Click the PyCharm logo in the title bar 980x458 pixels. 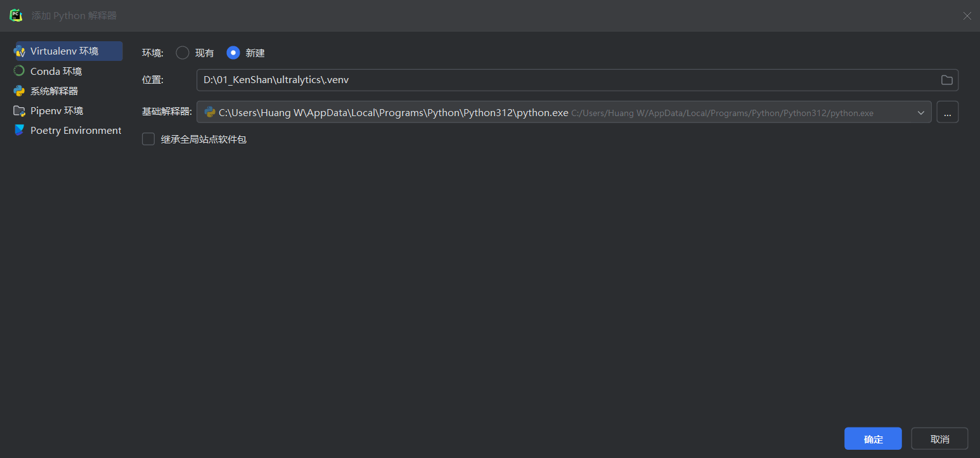pyautogui.click(x=16, y=15)
